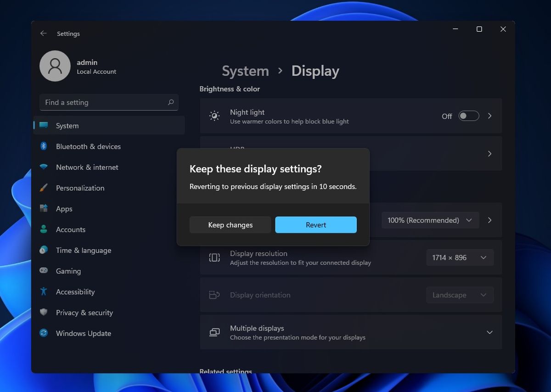This screenshot has height=392, width=551.
Task: Click the back arrow in Settings
Action: coord(43,33)
